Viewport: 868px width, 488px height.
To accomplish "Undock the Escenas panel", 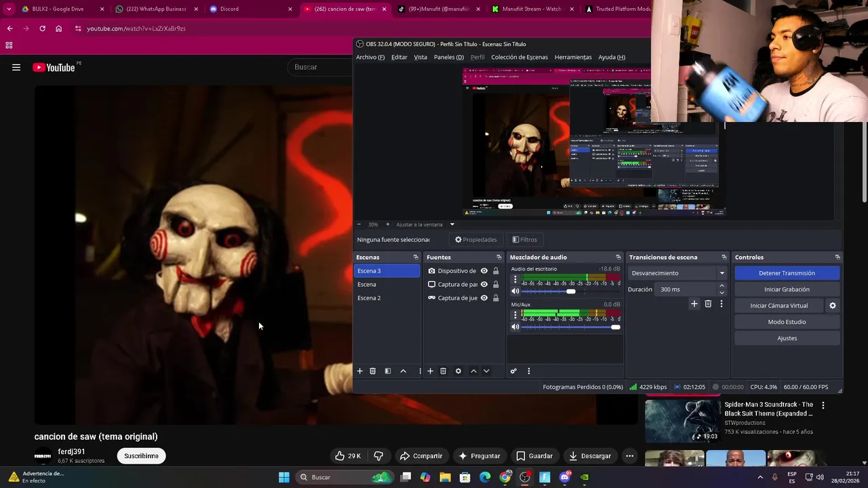I will point(416,257).
